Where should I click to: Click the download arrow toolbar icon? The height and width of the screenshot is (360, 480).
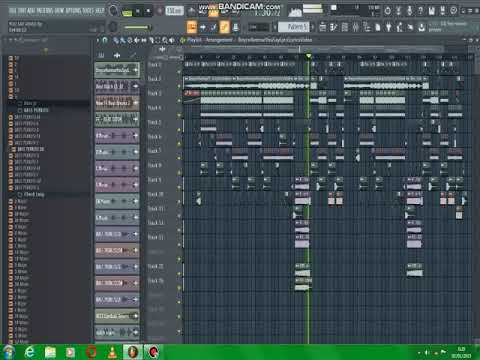[421, 27]
